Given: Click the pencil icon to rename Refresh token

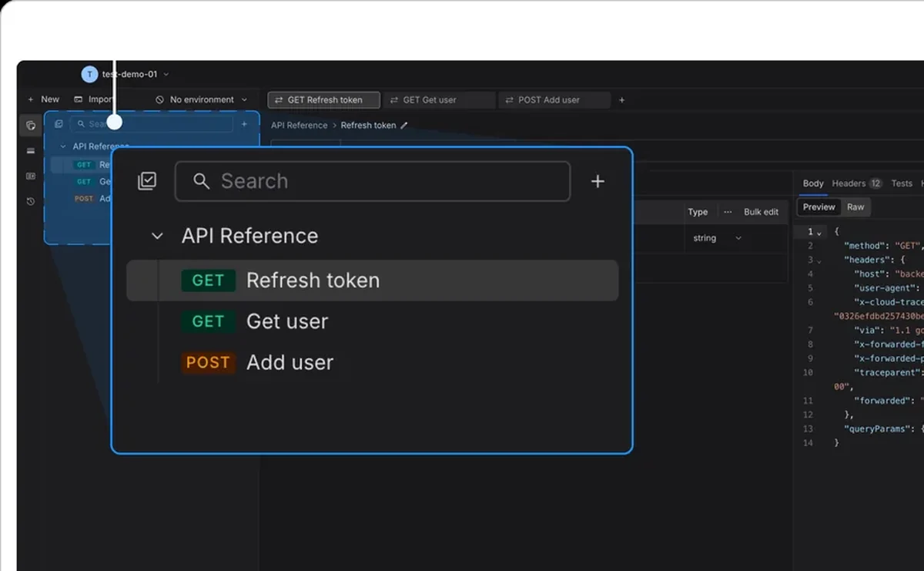Looking at the screenshot, I should coord(404,125).
